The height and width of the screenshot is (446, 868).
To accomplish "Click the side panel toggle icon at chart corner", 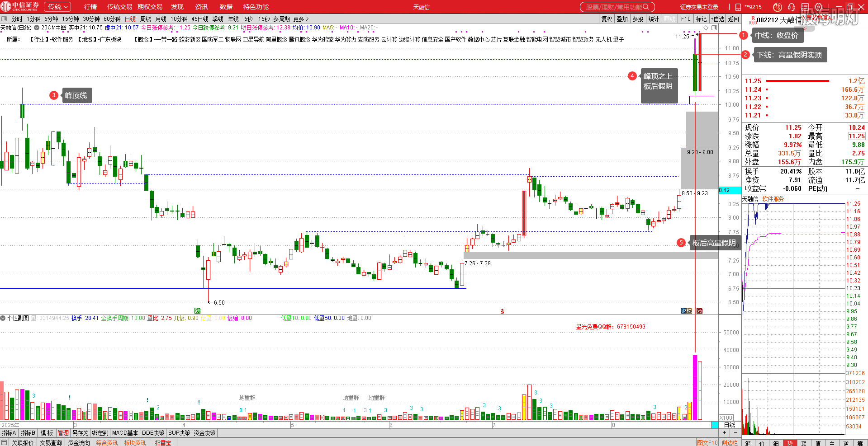I will click(714, 28).
